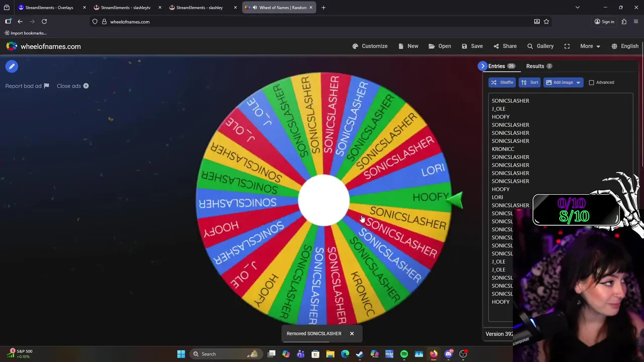Click the LORI entry in list
Viewport: 644px width, 362px height.
(x=497, y=197)
